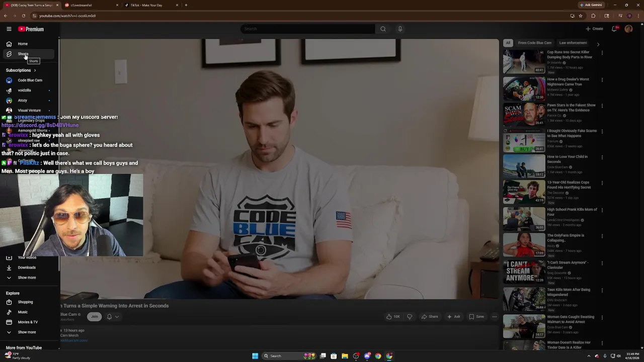Open Code Blue Cam subscription channel

[30, 80]
